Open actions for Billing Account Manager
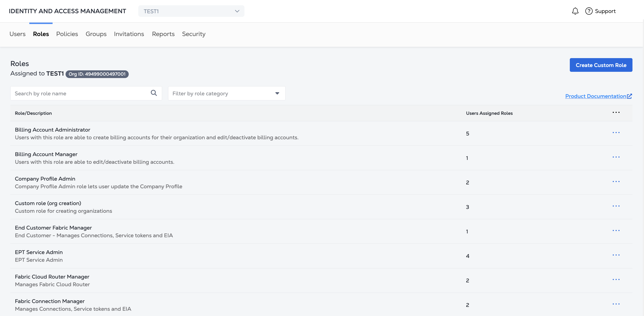 (x=616, y=157)
